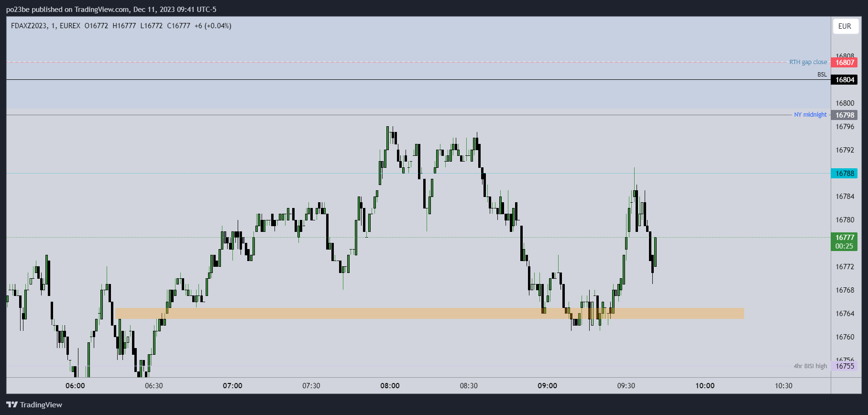Click the po23be published header text
This screenshot has width=868, height=415.
click(x=111, y=9)
